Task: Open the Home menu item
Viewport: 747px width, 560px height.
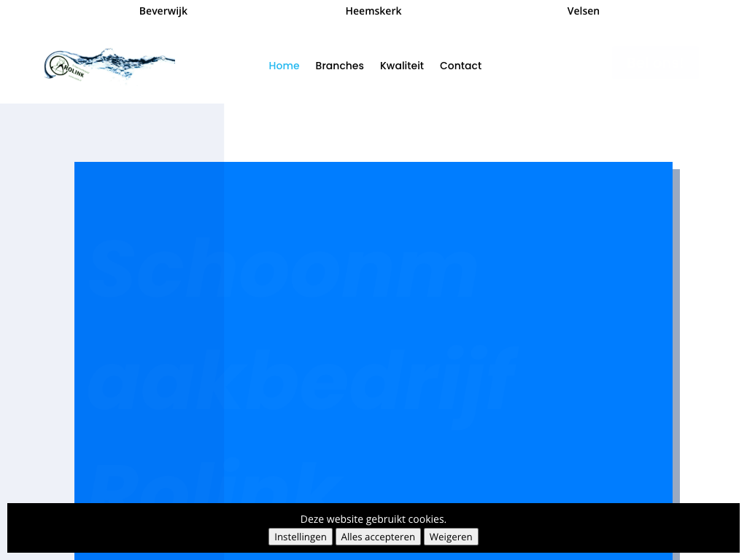Action: pyautogui.click(x=284, y=66)
